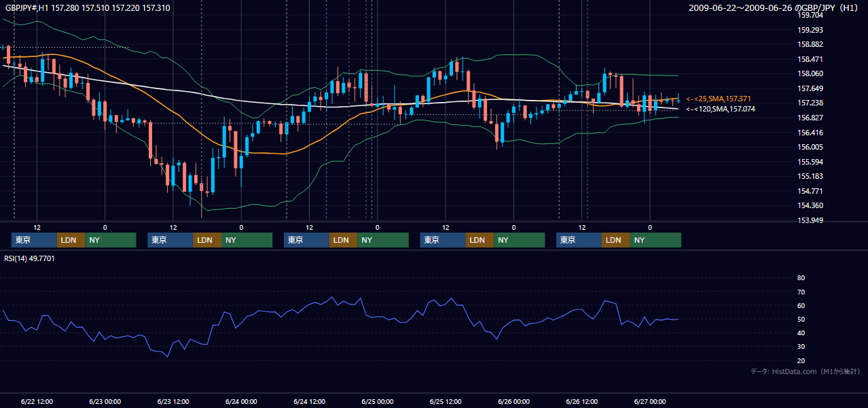Click RSI scale value 50
868x408 pixels.
pos(801,319)
